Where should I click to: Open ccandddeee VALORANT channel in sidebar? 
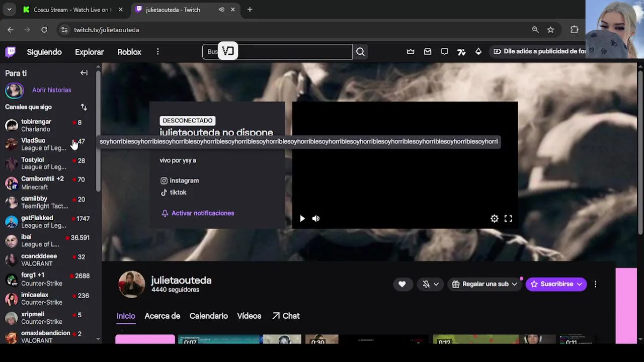coord(48,259)
